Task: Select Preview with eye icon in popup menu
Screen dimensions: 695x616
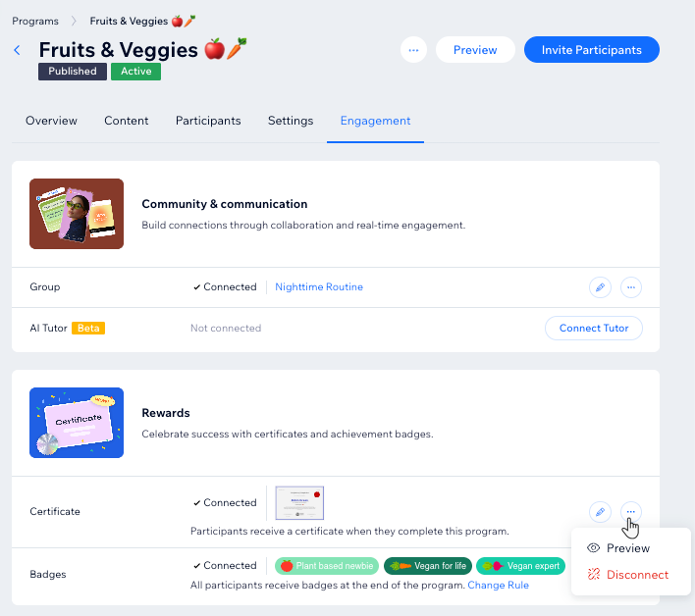Action: 618,548
